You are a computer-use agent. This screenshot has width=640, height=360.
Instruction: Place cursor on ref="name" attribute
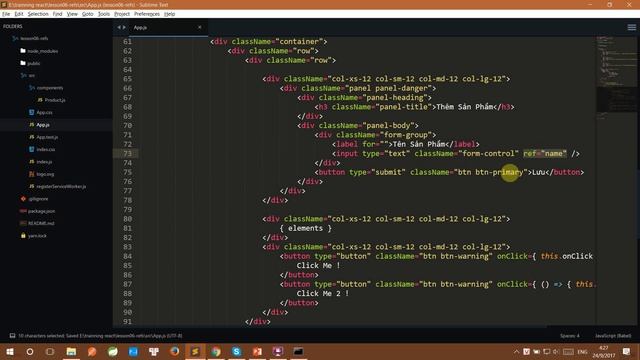tap(545, 153)
